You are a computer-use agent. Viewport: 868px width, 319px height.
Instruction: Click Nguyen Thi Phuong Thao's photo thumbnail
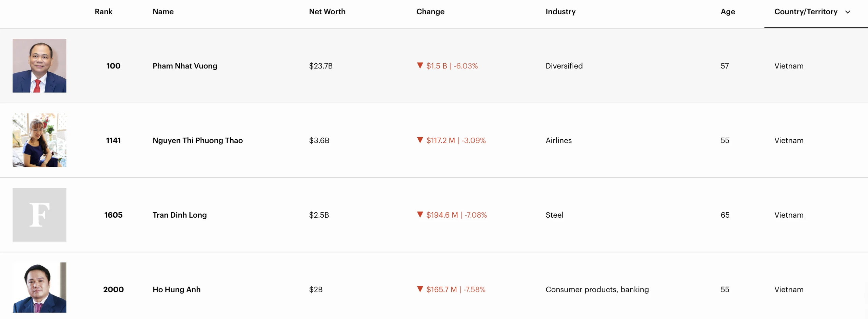[39, 140]
